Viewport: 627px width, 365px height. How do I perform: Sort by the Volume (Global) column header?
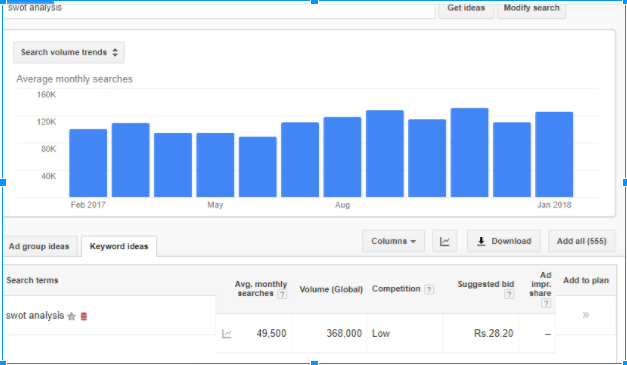click(331, 289)
